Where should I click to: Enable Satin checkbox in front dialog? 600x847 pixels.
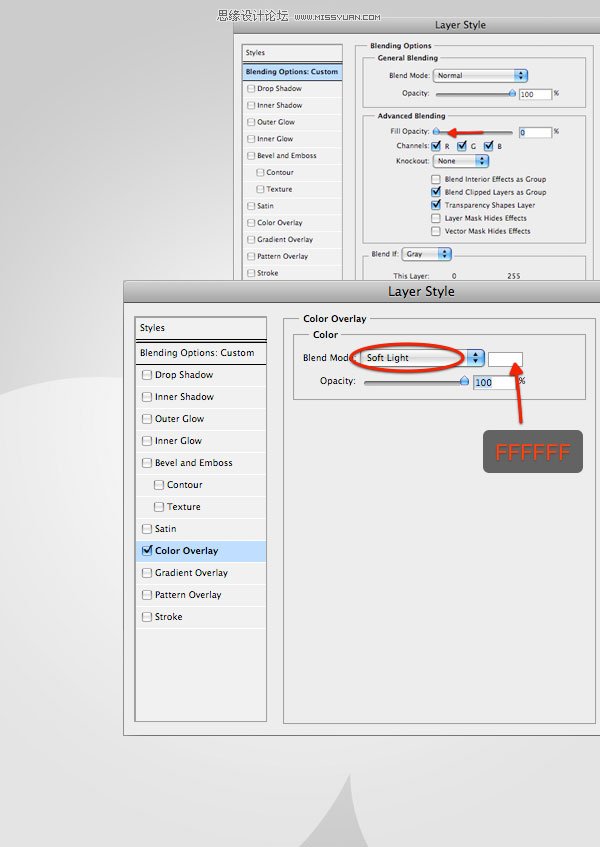tap(147, 529)
